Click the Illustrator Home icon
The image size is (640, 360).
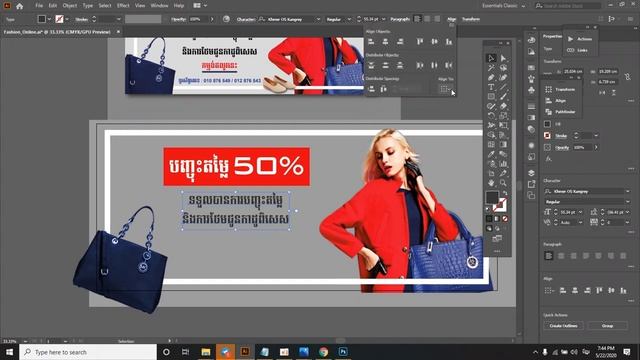click(19, 6)
